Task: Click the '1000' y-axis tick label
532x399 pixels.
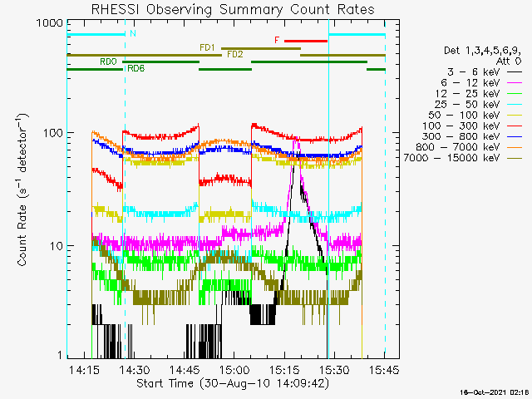Action: click(x=50, y=23)
